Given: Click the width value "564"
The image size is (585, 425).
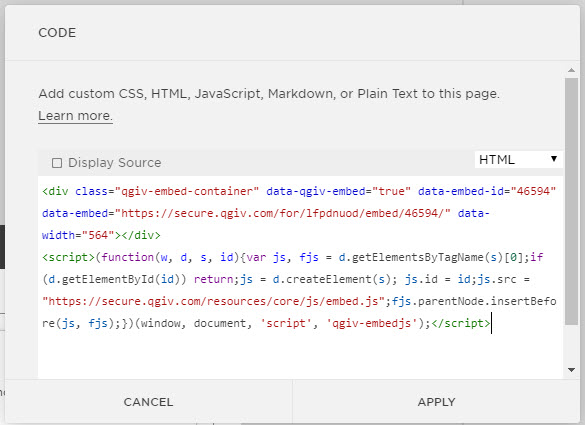Looking at the screenshot, I should tap(98, 235).
